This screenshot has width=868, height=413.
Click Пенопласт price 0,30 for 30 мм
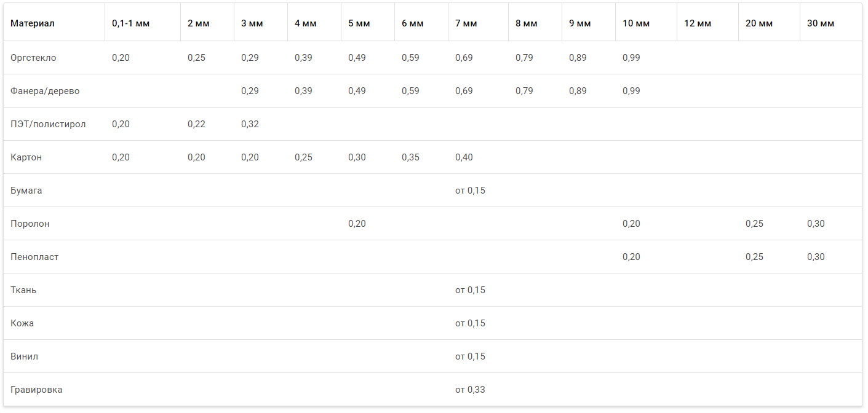pos(816,257)
